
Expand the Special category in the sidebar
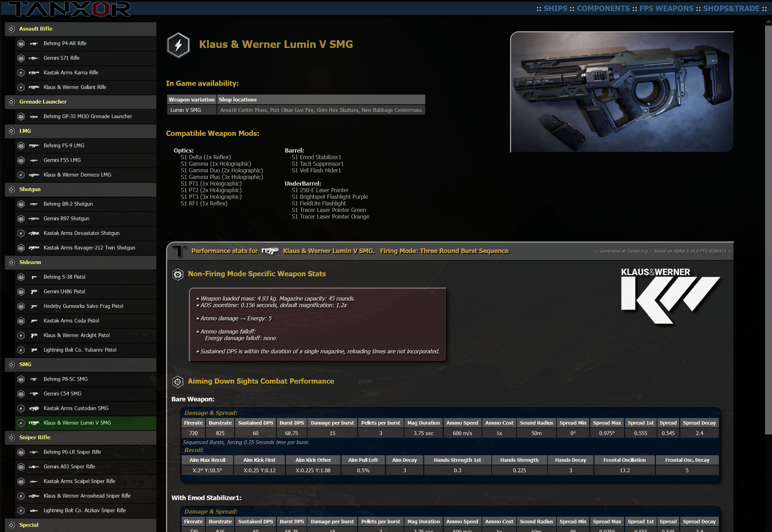(x=29, y=525)
